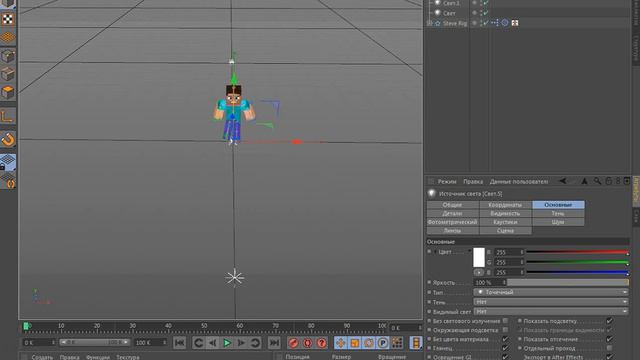
Task: Enable 'Окружающая подсветка' checkbox
Action: coord(505,330)
